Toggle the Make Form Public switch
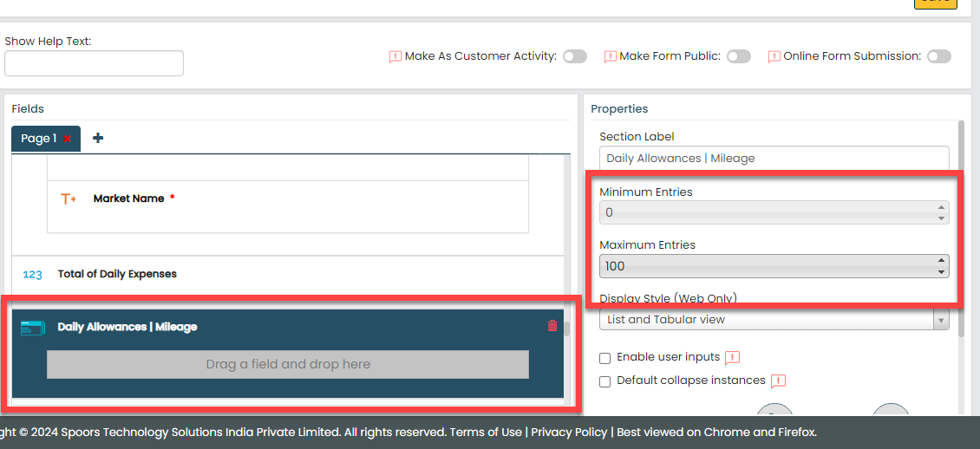The image size is (980, 449). 738,56
